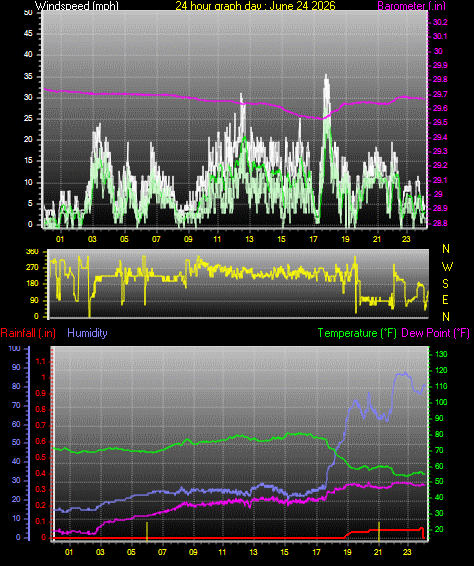Click the 130 temperature scale value

point(441,354)
